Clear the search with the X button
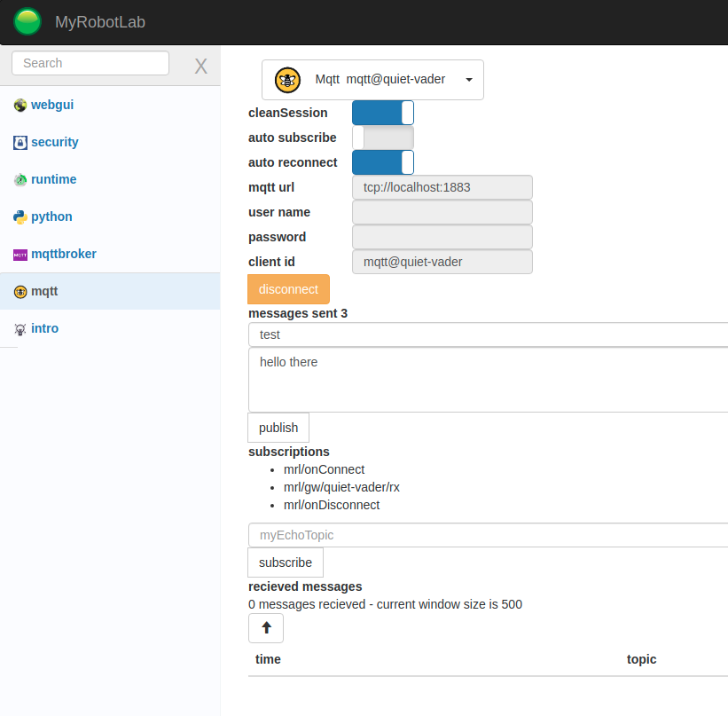The image size is (728, 716). 200,66
